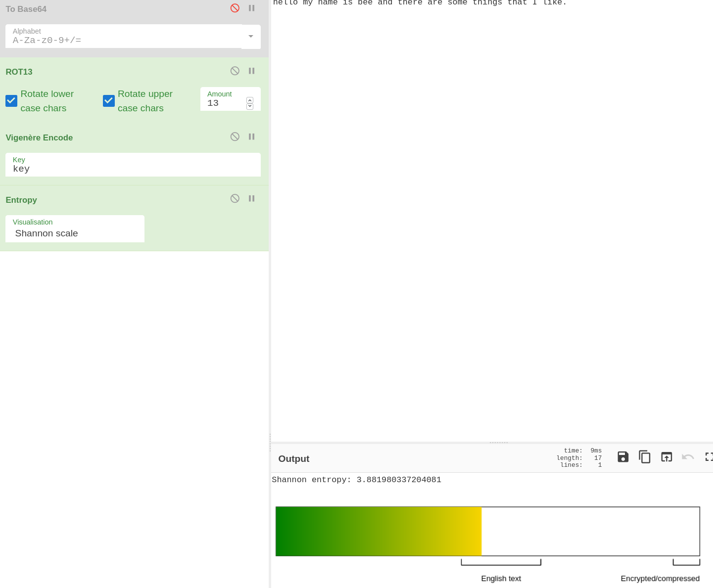Decrease the ROT13 Amount value

coord(250,106)
